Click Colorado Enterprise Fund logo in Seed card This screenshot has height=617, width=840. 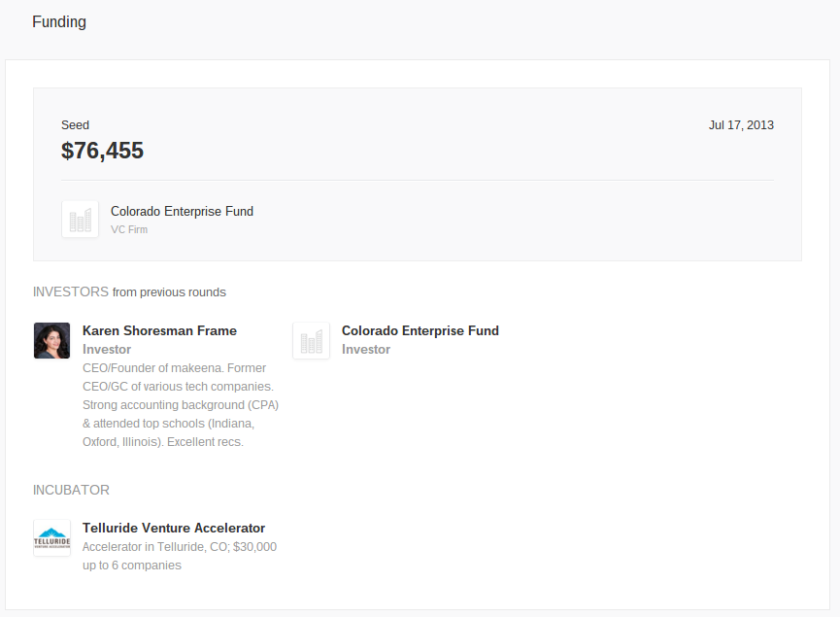click(x=80, y=220)
